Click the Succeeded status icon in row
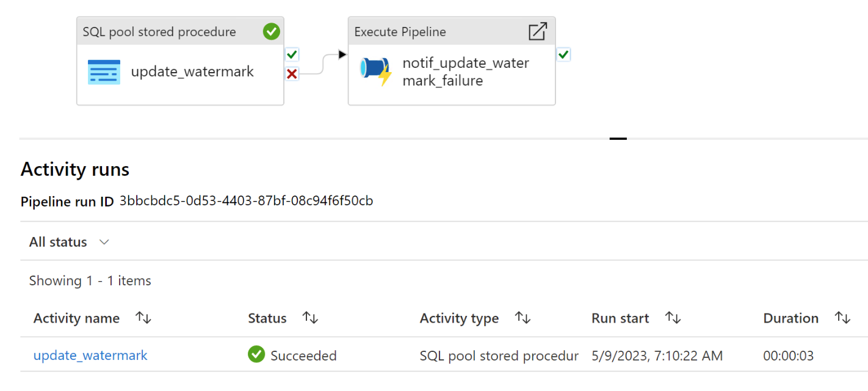The height and width of the screenshot is (391, 868). [256, 355]
